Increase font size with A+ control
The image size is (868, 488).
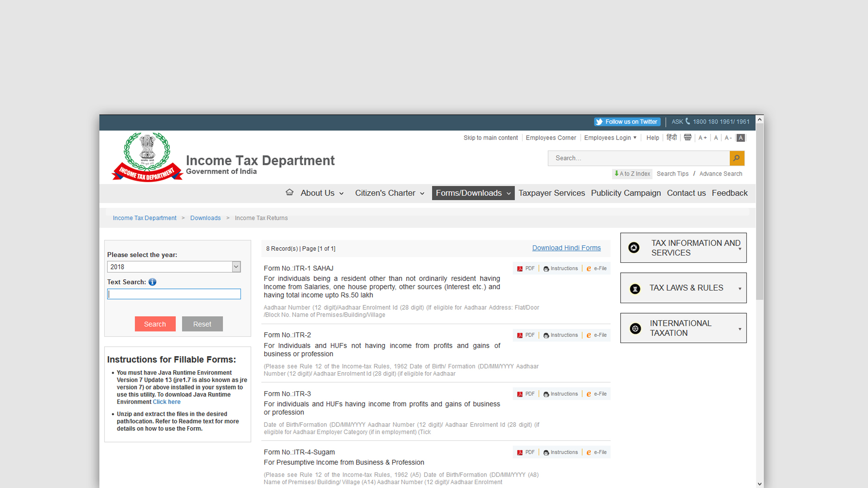tap(702, 138)
